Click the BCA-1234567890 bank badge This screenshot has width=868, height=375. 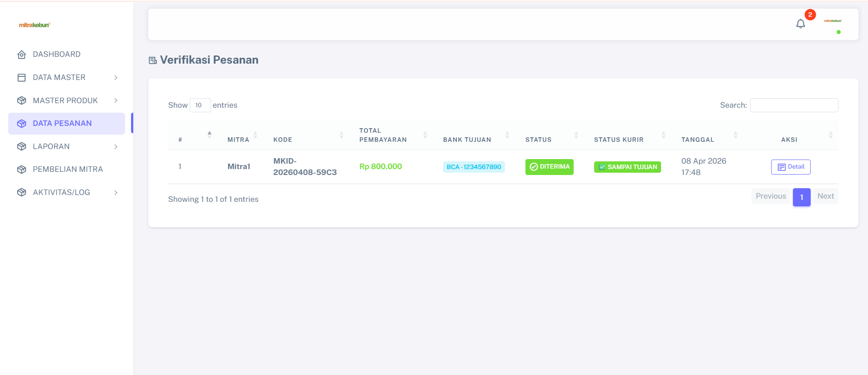tap(474, 167)
